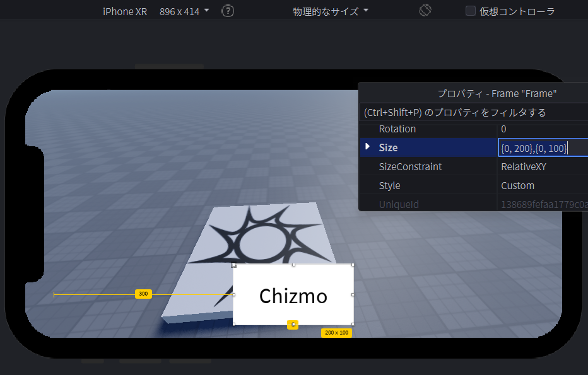588x375 pixels.
Task: Click the 300 offset distance label
Action: click(143, 294)
